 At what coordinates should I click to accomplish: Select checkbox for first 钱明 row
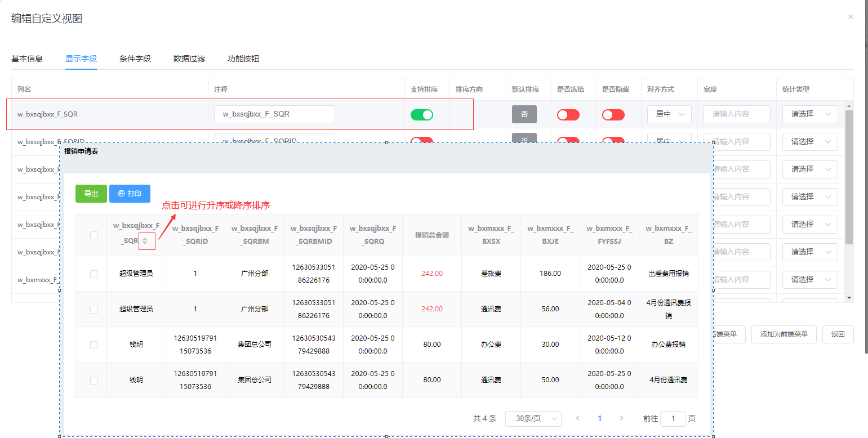click(94, 345)
